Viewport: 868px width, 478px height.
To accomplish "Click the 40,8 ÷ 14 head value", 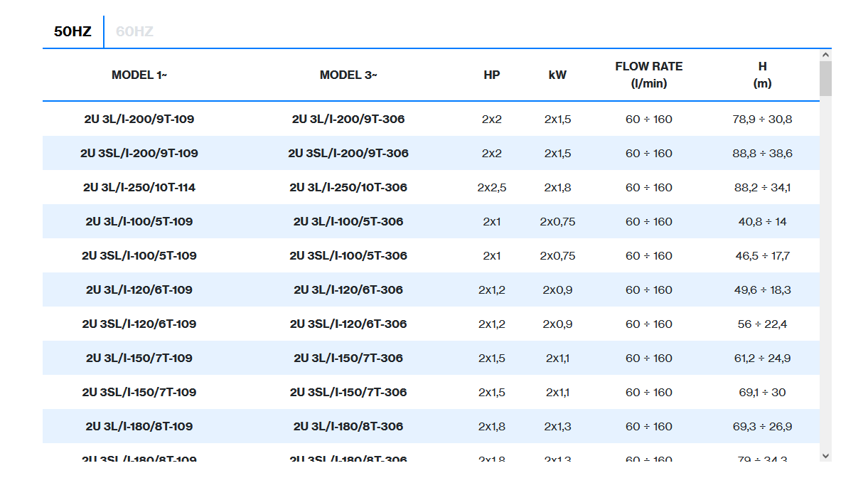I will tap(762, 221).
